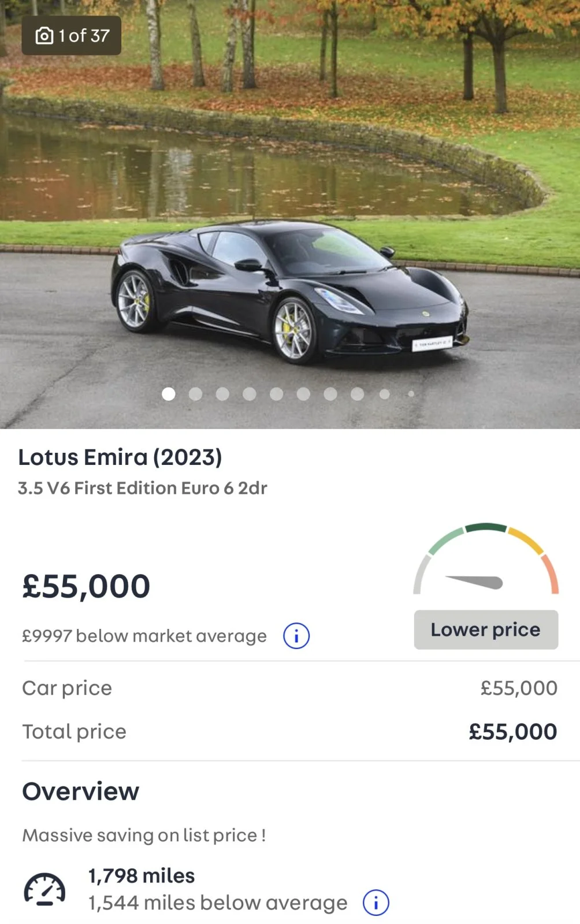
Task: Click the speedometer mileage icon
Action: point(44,890)
